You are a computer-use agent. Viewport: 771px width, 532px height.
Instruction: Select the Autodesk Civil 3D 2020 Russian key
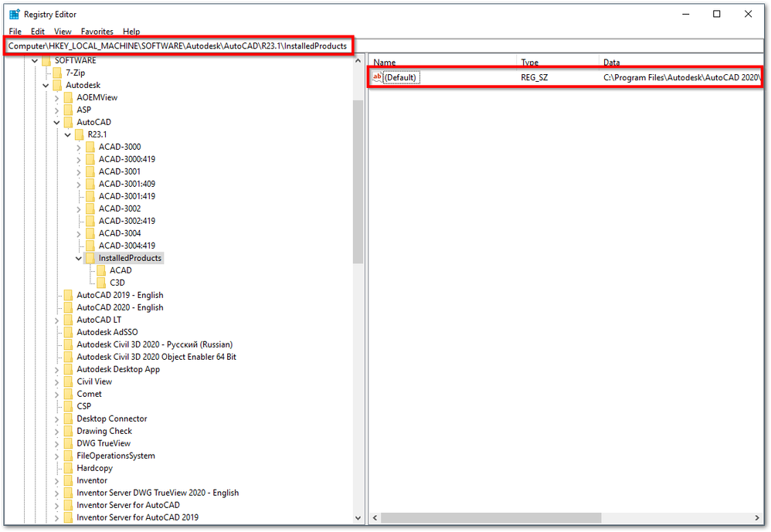click(x=155, y=344)
